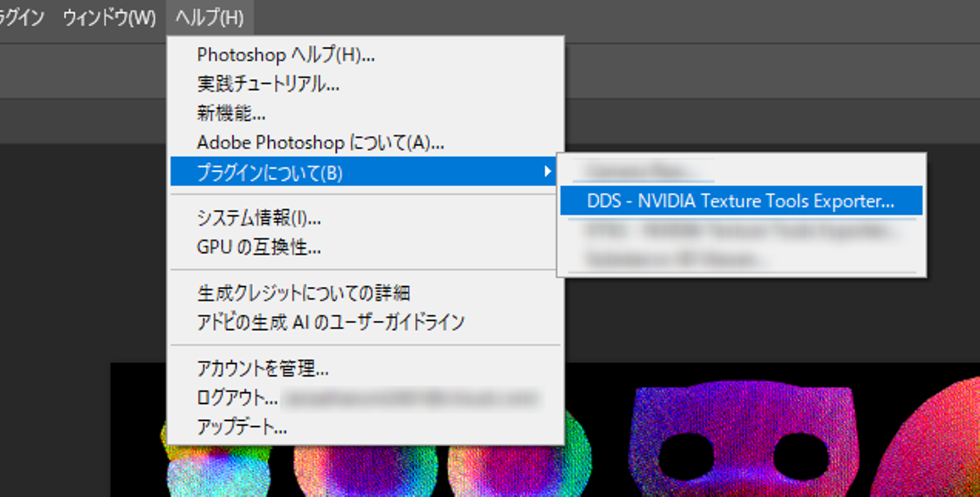Screen dimensions: 980x497
Task: Select GPU の互換性... menu item
Action: 367,247
